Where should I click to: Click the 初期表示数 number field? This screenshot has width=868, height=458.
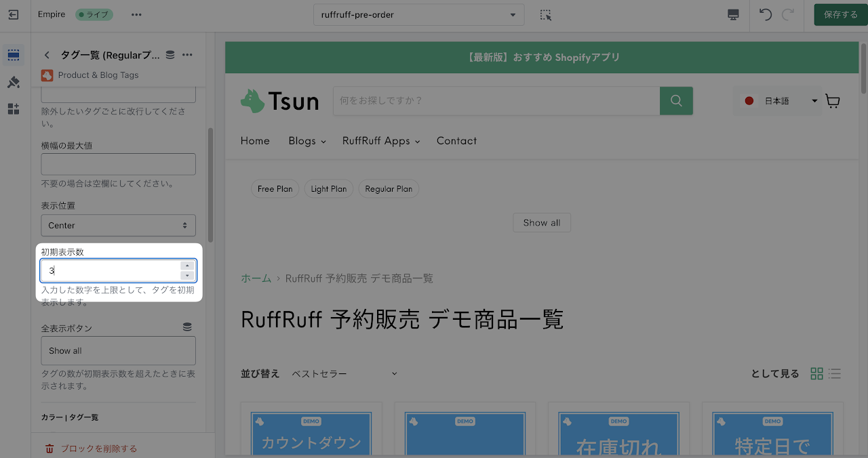(x=118, y=270)
